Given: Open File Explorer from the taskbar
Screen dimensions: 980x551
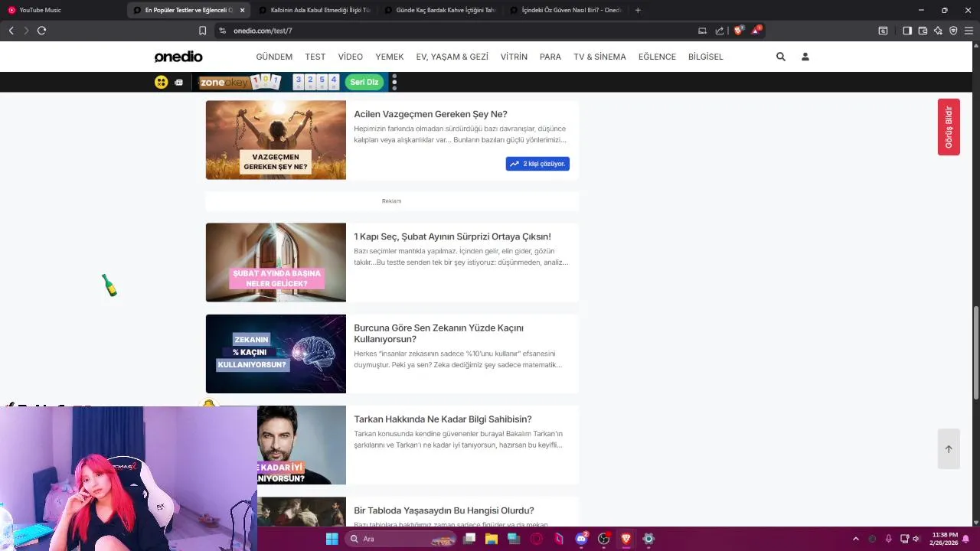Looking at the screenshot, I should tap(492, 539).
